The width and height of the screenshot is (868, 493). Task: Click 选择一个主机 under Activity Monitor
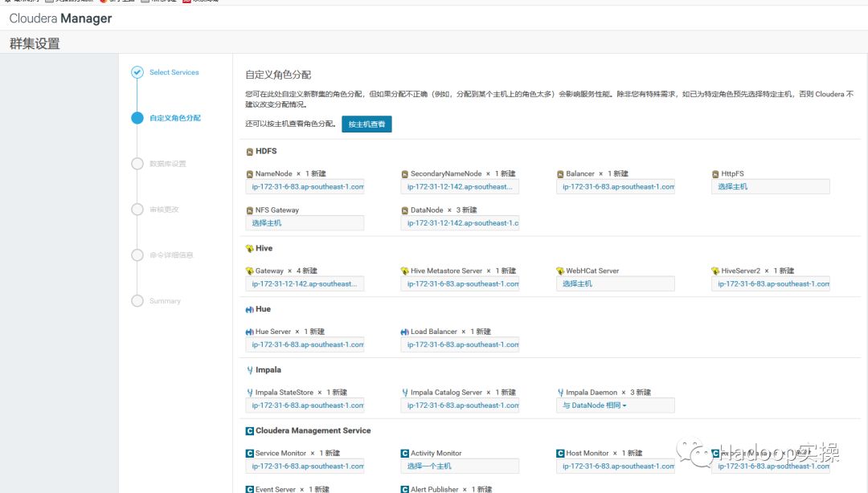[429, 467]
